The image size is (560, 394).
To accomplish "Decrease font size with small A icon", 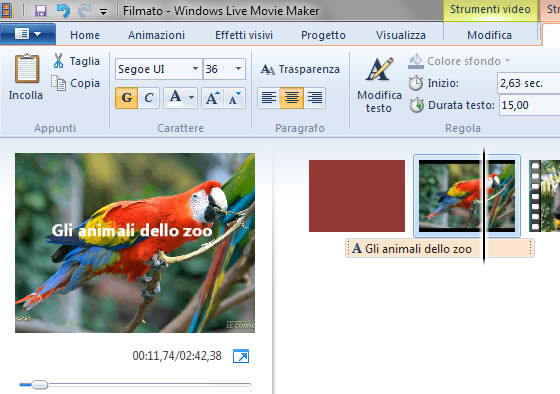I will 234,98.
